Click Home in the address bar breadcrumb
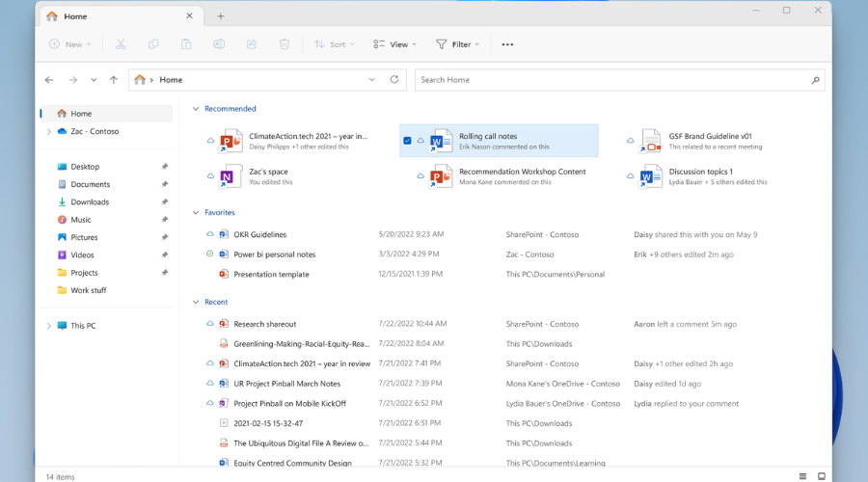The image size is (868, 482). [x=171, y=80]
